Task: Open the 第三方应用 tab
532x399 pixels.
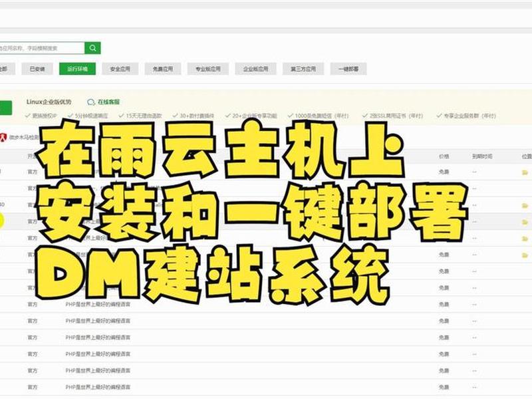Action: (303, 69)
